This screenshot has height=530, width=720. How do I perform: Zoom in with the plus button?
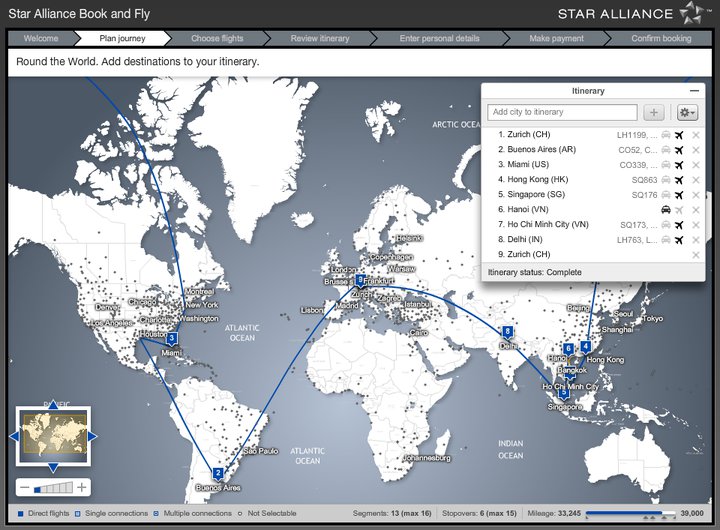tap(82, 488)
